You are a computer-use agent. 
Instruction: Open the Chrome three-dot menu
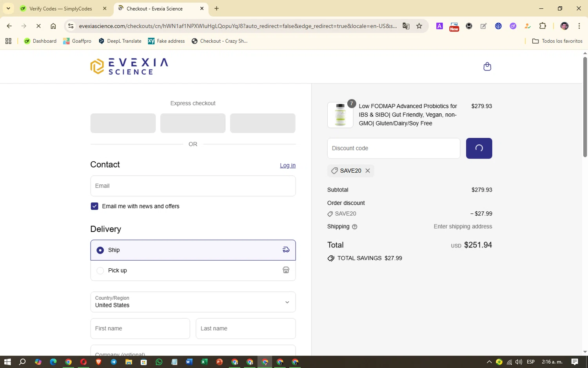tap(579, 26)
